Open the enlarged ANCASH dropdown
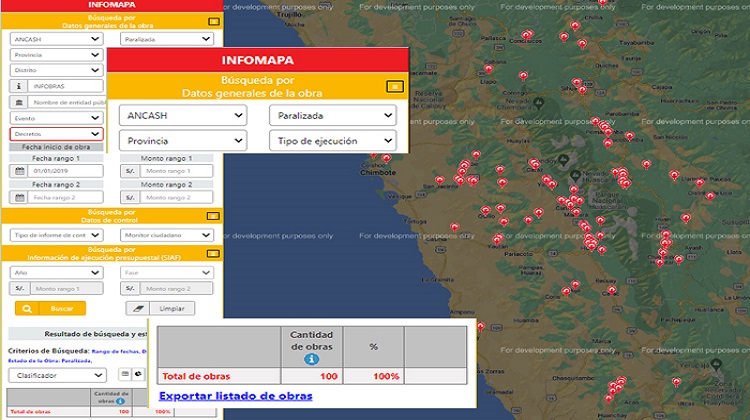Screen dimensions: 750x420 click(183, 115)
